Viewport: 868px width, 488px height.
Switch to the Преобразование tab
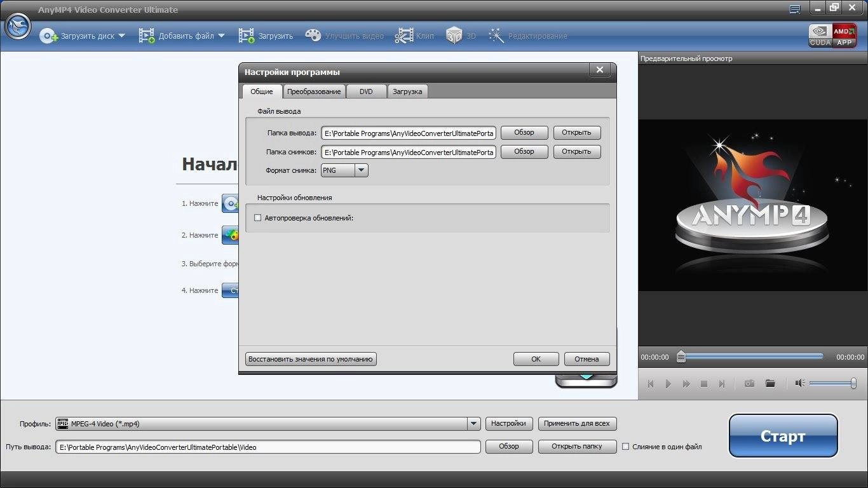pyautogui.click(x=314, y=91)
